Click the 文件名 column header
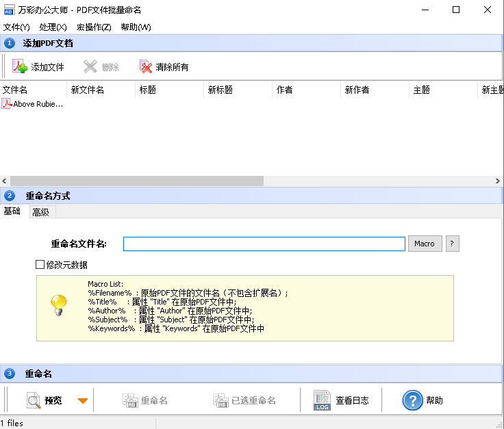The height and width of the screenshot is (429, 504). click(33, 90)
